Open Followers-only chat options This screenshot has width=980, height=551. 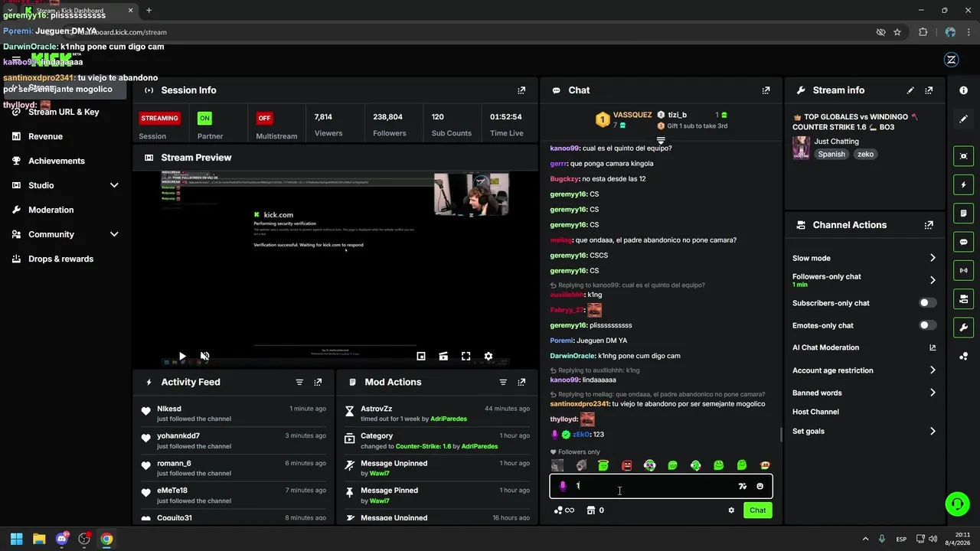coord(864,280)
